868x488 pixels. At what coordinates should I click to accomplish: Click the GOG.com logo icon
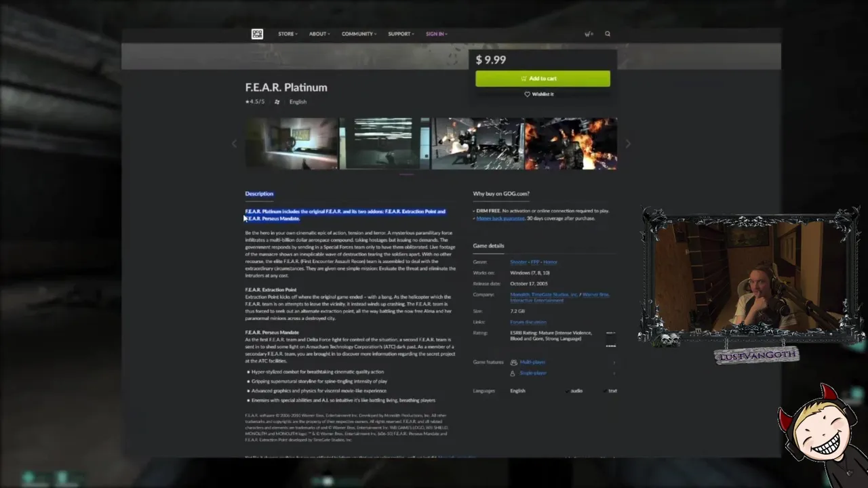pyautogui.click(x=257, y=34)
